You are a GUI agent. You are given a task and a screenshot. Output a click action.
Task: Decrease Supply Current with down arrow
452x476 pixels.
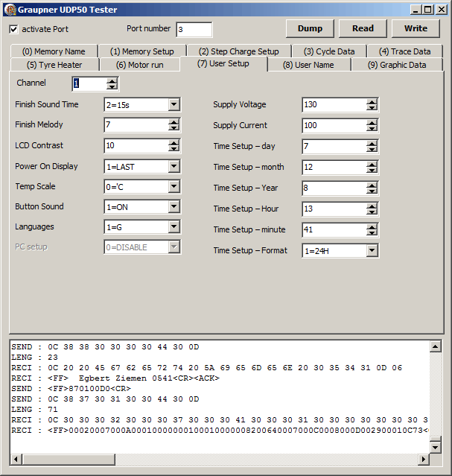click(x=372, y=128)
